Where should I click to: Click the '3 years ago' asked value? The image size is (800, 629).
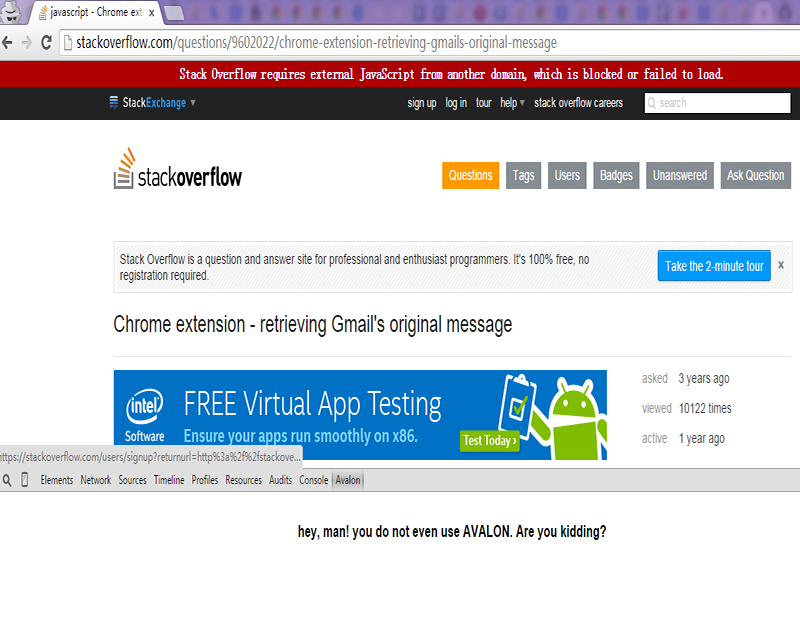coord(704,379)
